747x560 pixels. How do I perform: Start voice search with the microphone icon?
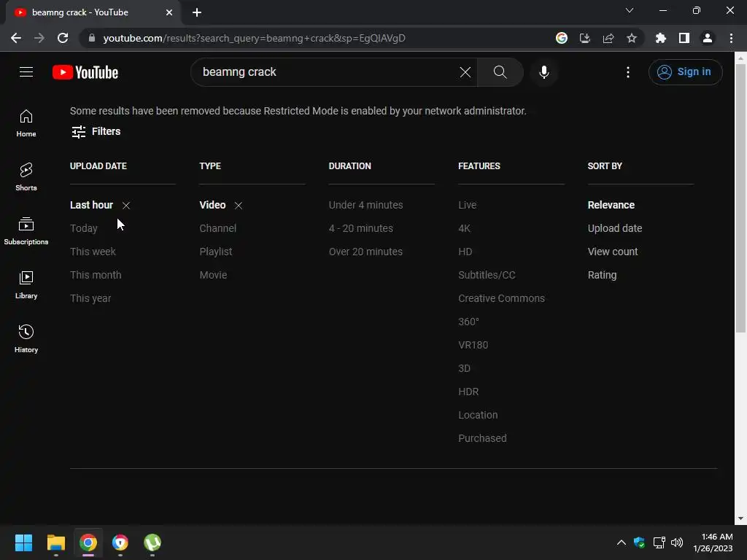(x=543, y=72)
